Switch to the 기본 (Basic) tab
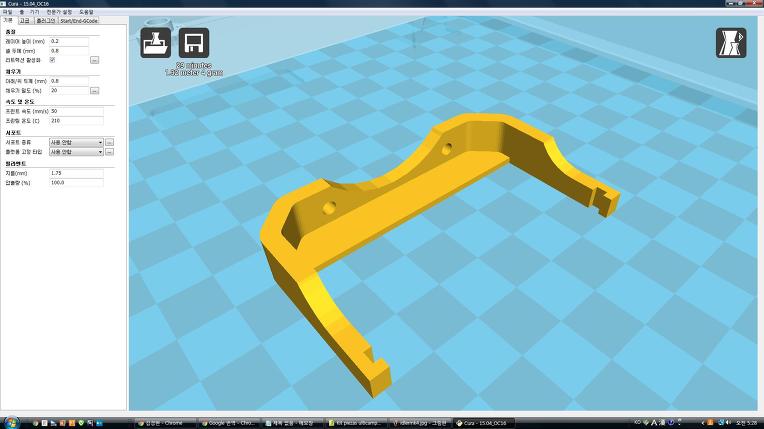The width and height of the screenshot is (764, 429). click(8, 20)
